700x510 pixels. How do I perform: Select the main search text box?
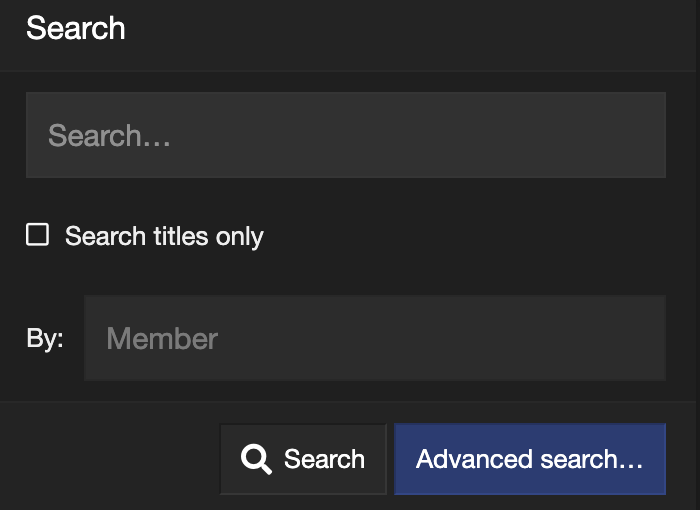[x=345, y=136]
